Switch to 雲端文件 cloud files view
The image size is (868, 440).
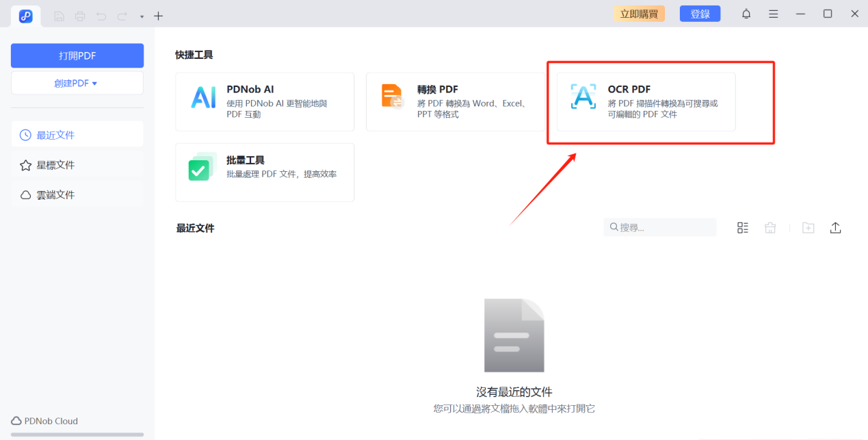pos(77,194)
